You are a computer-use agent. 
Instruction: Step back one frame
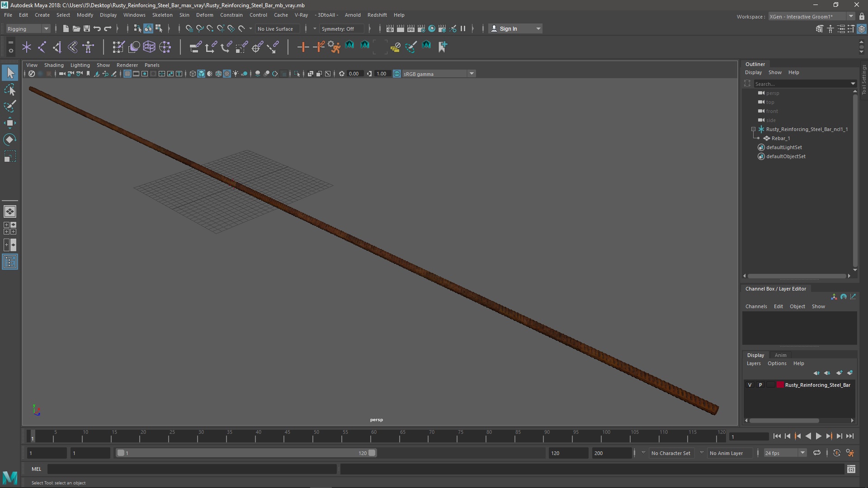[x=788, y=436]
